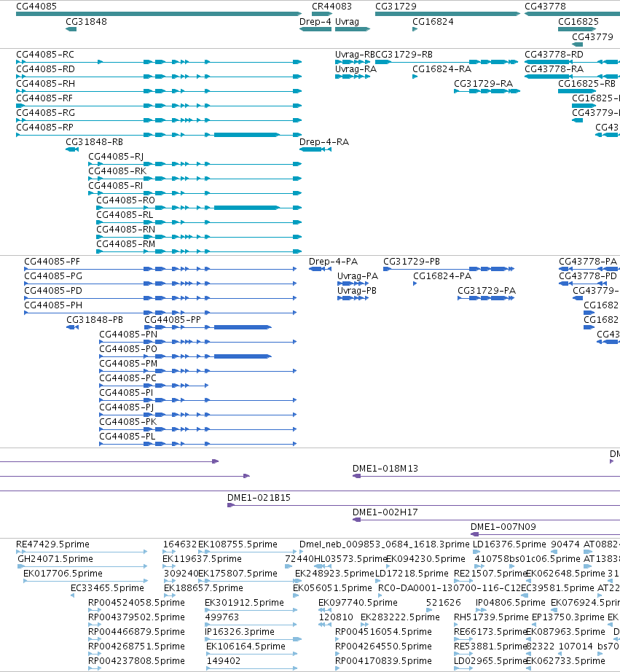Click the CG16824-RA transcript label
Screen dimensions: 620x672
point(442,69)
